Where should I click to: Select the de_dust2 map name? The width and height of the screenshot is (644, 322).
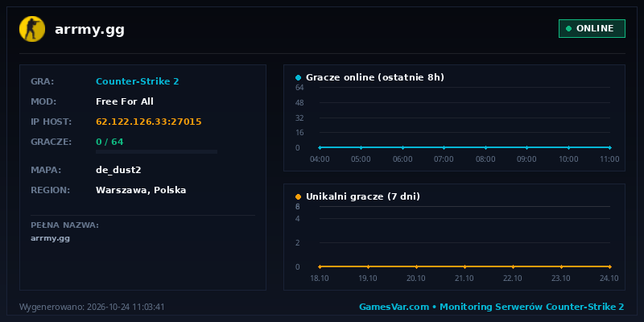(118, 170)
